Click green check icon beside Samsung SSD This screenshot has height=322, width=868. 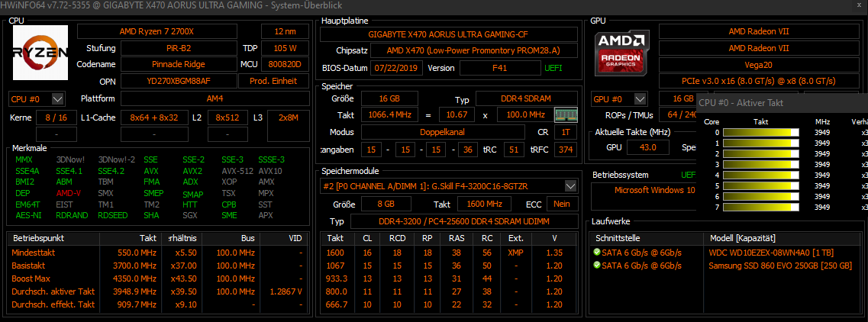pos(597,266)
